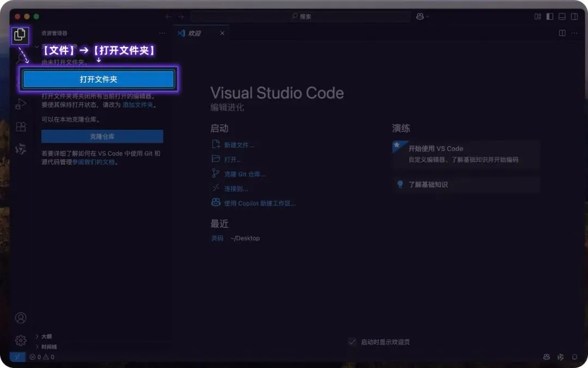Split the editor to the right
Viewport: 588px width, 368px height.
(562, 33)
